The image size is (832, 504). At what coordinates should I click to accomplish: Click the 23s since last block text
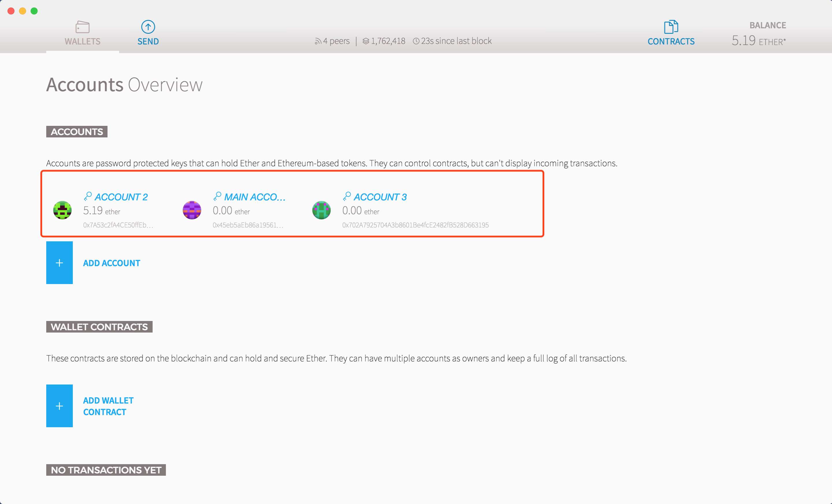456,41
